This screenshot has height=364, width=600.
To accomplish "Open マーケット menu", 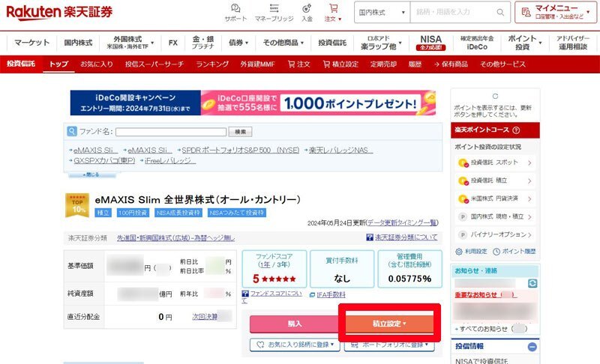I will 32,43.
